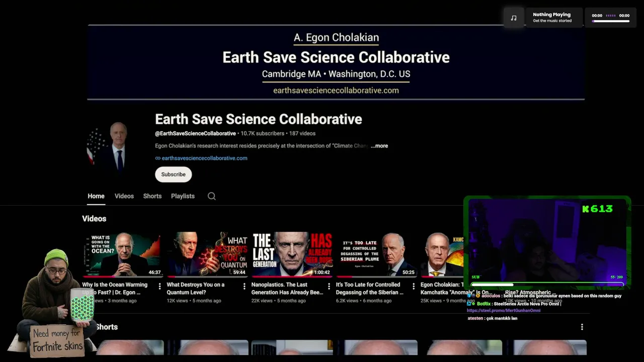Open options menu for "It's Too Late for Controlled Degassing"
Screen dimensions: 644x362
pos(414,286)
